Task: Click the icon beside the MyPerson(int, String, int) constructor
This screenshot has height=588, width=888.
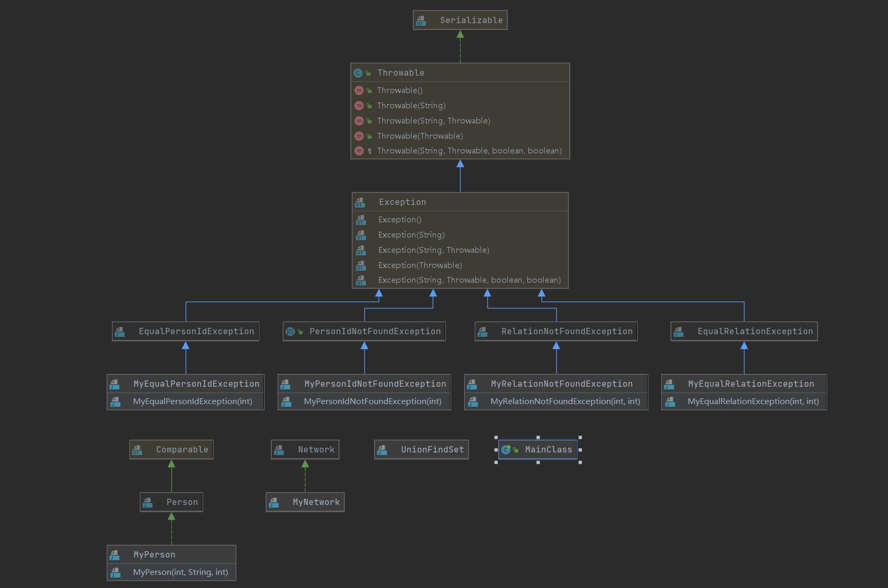Action: point(115,572)
